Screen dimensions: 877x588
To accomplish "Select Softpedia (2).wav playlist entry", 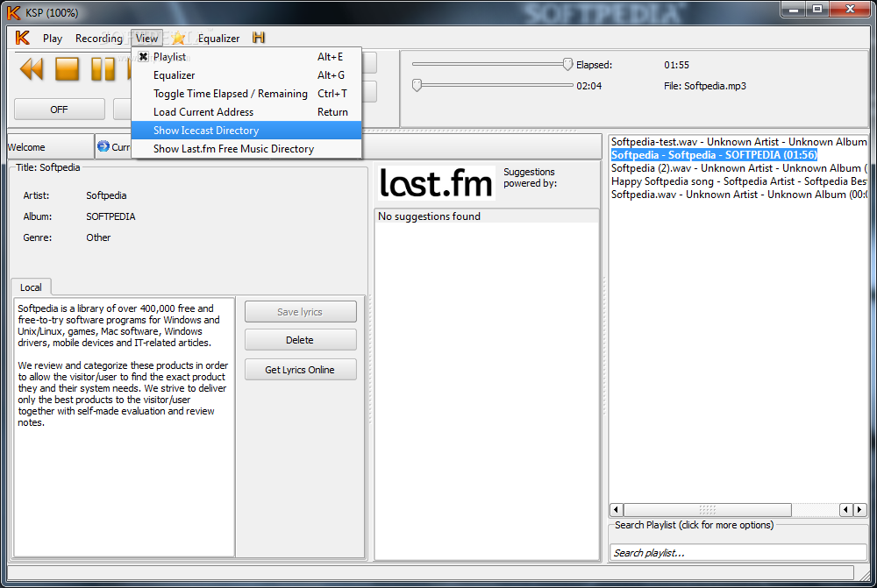I will (x=738, y=168).
